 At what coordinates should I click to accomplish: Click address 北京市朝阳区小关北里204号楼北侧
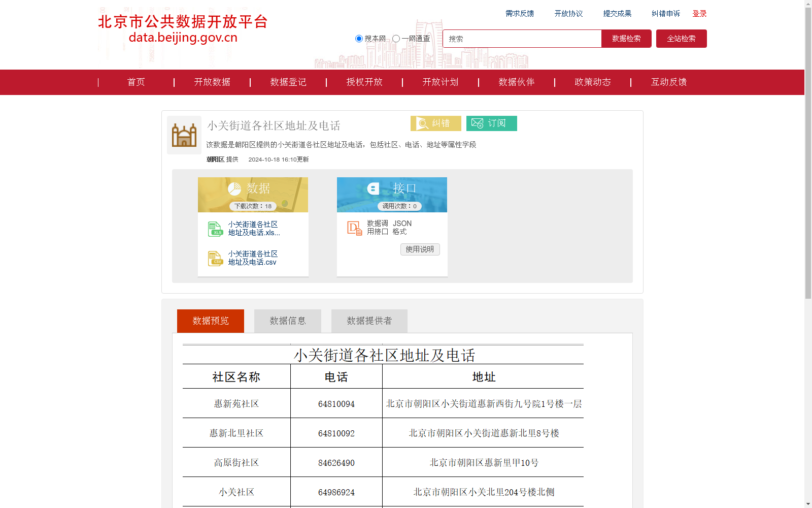coord(484,492)
